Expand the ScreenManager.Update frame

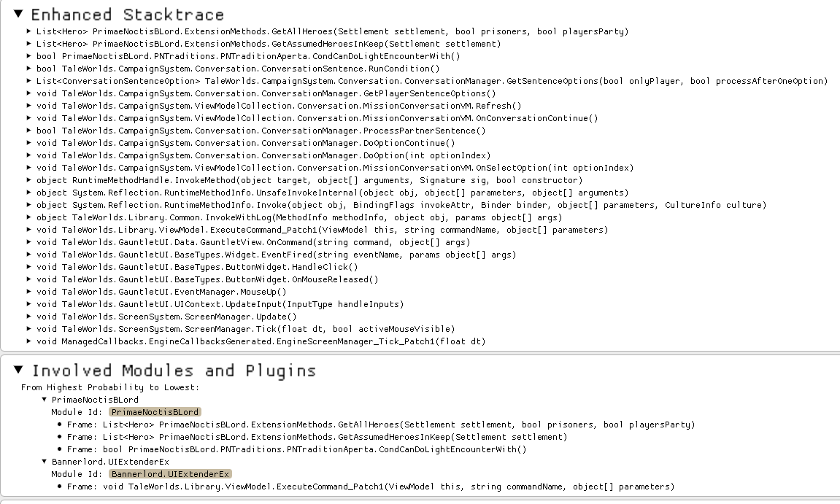click(x=29, y=317)
